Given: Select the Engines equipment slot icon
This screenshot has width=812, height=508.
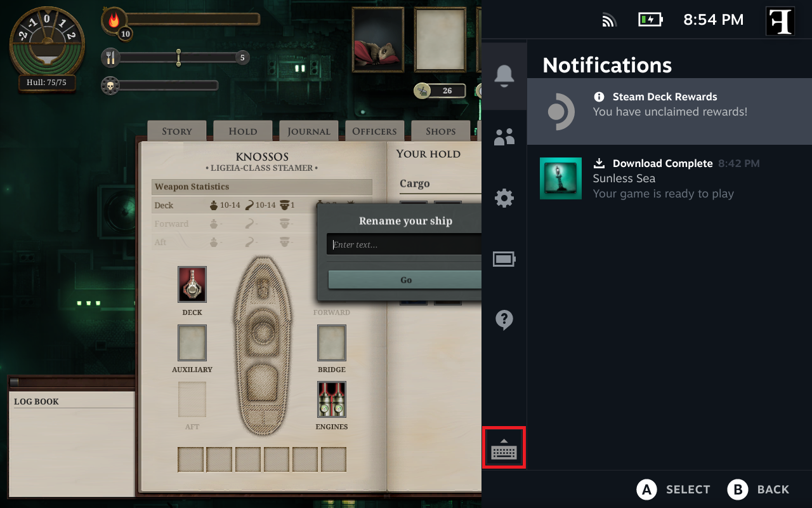Looking at the screenshot, I should pyautogui.click(x=332, y=399).
